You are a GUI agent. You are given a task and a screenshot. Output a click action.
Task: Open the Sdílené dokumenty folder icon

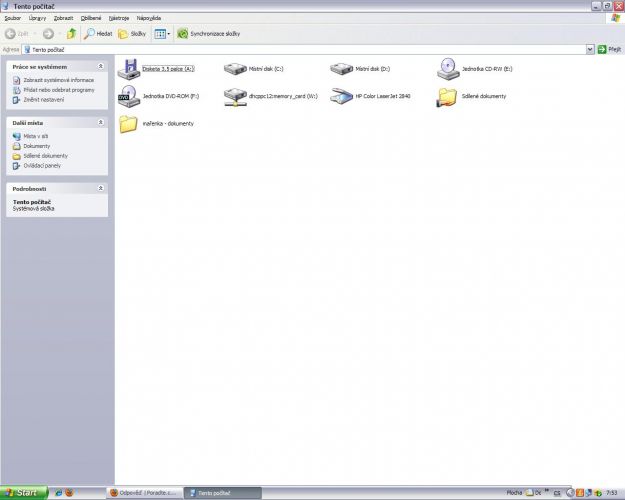(447, 97)
